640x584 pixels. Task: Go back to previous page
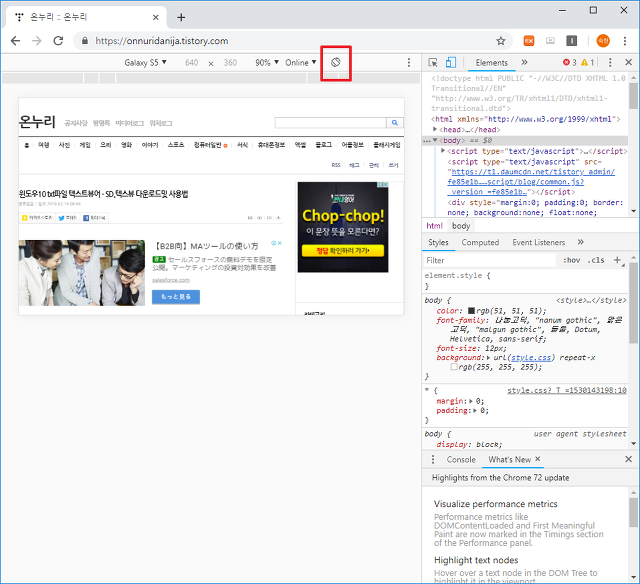coord(16,41)
